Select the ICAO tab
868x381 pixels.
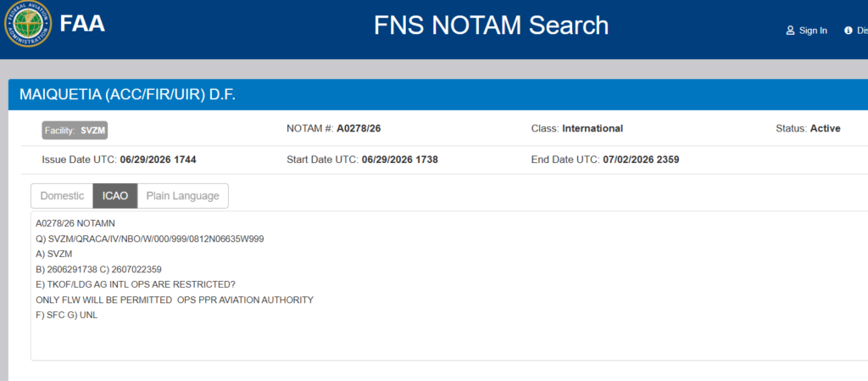115,196
